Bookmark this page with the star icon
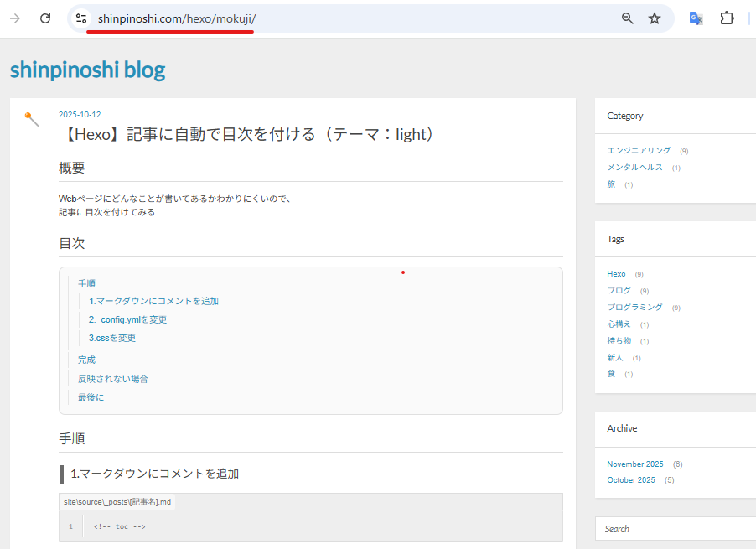Image resolution: width=756 pixels, height=549 pixels. point(654,18)
